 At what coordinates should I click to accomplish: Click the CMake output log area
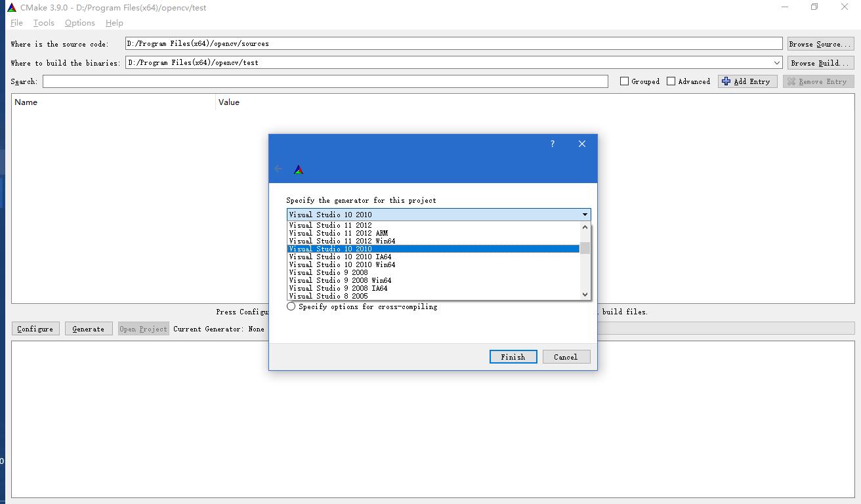[x=433, y=419]
